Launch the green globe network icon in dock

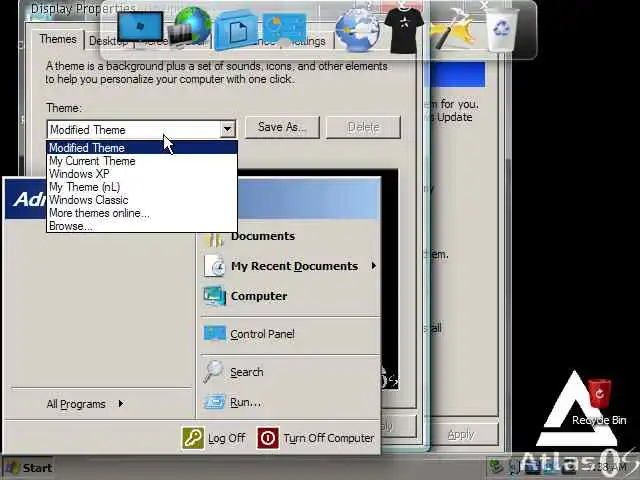[x=190, y=27]
